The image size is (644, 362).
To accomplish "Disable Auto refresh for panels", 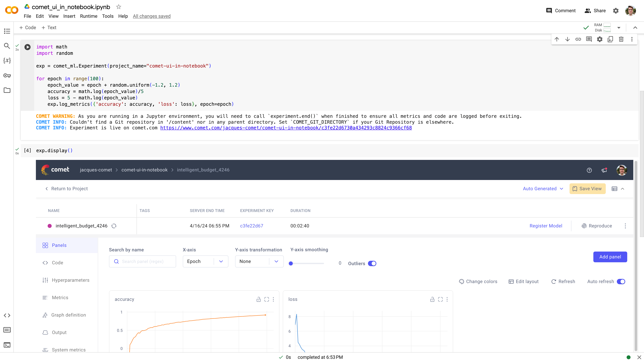I will point(621,282).
